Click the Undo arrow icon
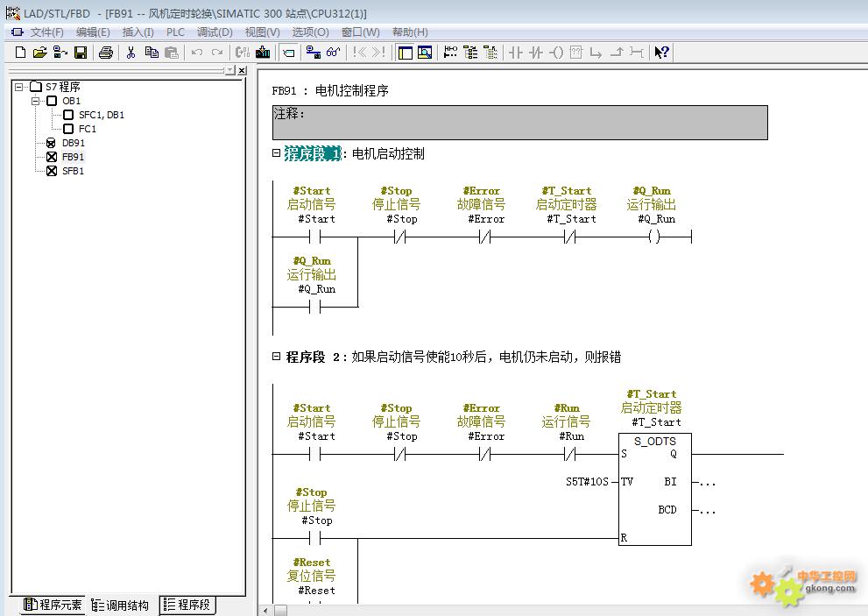This screenshot has width=868, height=616. click(x=196, y=53)
